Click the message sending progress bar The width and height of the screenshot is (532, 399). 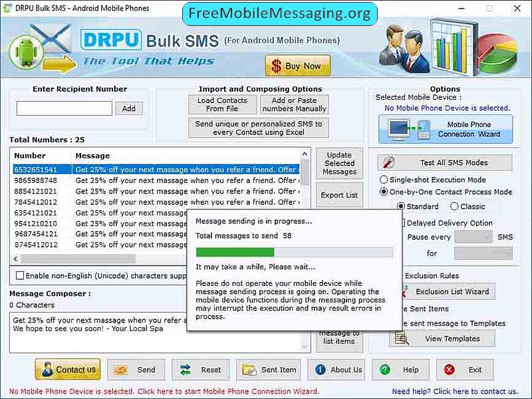point(295,252)
